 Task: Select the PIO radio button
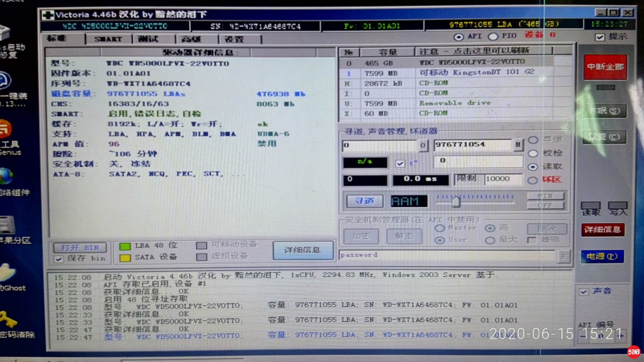coord(493,36)
